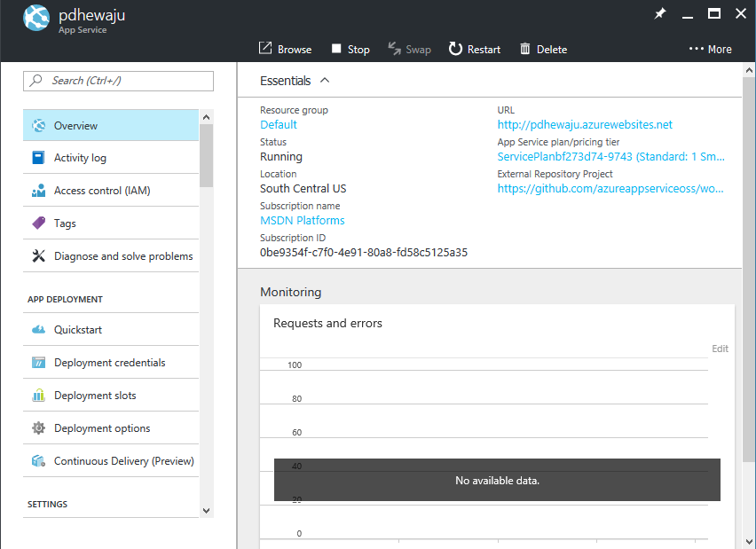Click the Requests and errors chart title

[x=327, y=323]
